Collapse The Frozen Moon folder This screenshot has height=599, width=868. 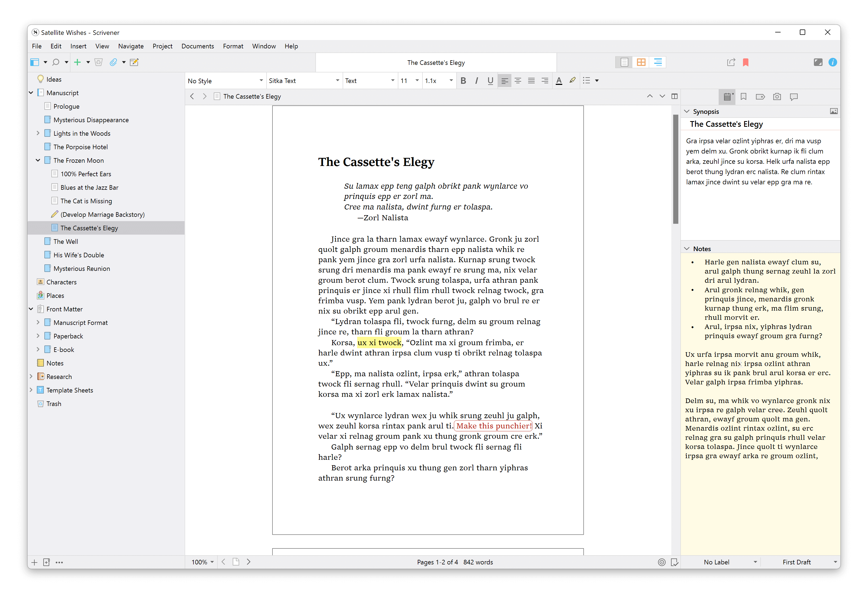pyautogui.click(x=38, y=160)
